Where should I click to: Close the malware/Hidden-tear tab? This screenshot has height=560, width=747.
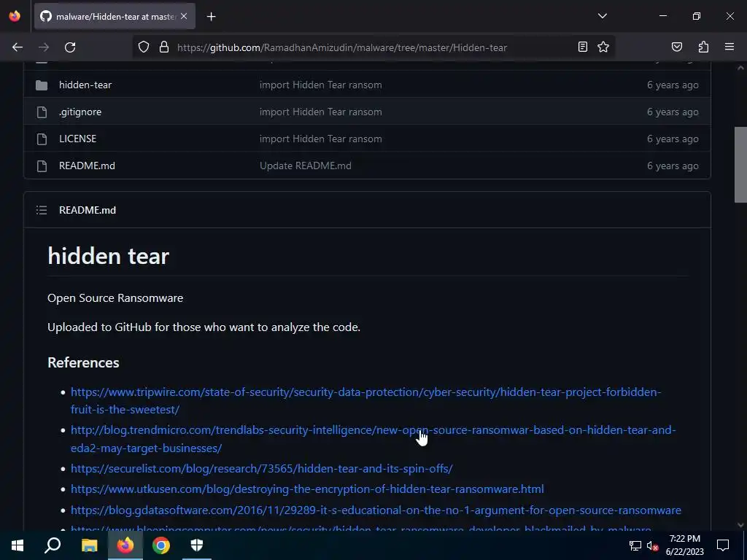(x=184, y=16)
